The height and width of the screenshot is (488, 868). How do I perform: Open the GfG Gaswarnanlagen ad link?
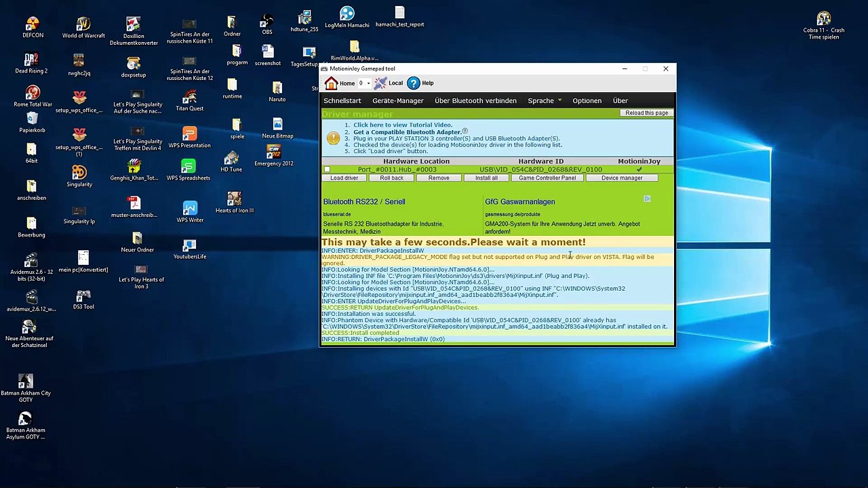pos(520,202)
